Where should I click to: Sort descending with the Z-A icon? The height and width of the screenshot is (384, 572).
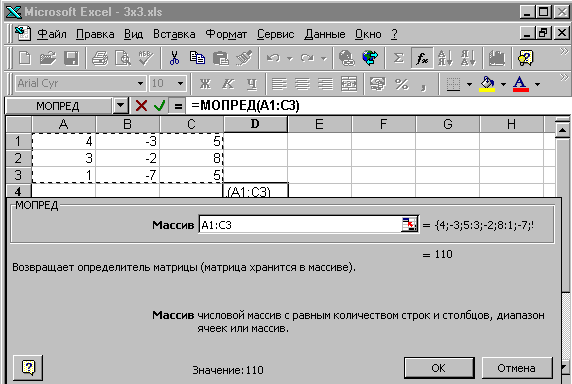click(x=468, y=58)
